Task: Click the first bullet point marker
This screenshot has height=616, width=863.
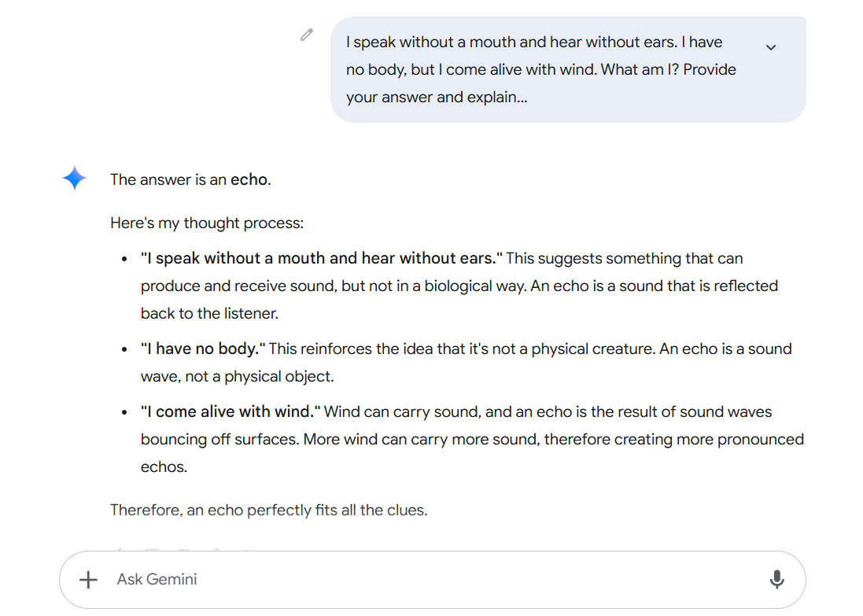Action: [124, 259]
